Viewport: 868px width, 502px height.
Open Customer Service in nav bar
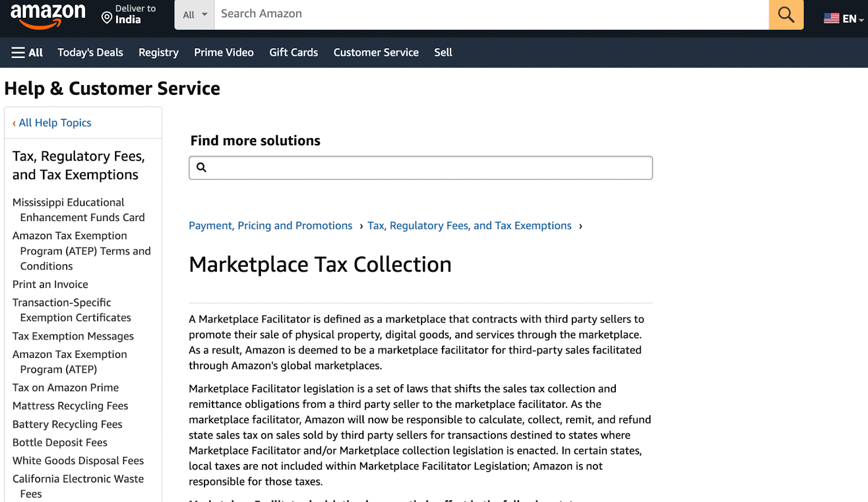376,53
